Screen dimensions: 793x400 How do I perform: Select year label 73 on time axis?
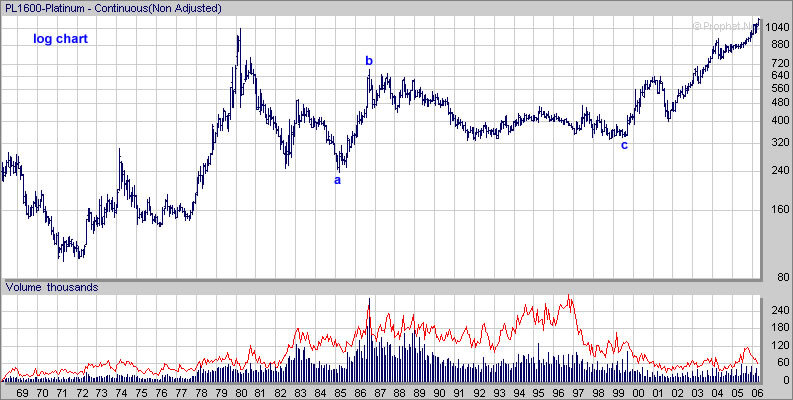(x=101, y=393)
